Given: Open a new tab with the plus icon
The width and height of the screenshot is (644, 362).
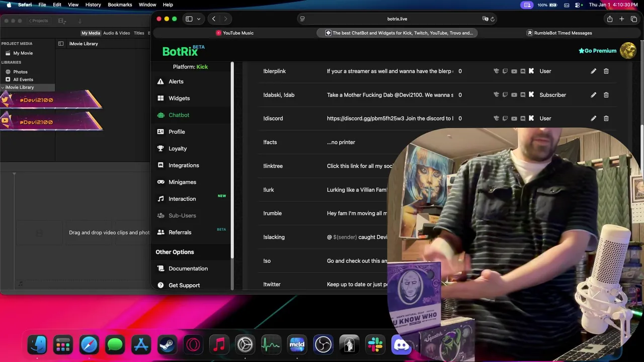Looking at the screenshot, I should pyautogui.click(x=622, y=19).
